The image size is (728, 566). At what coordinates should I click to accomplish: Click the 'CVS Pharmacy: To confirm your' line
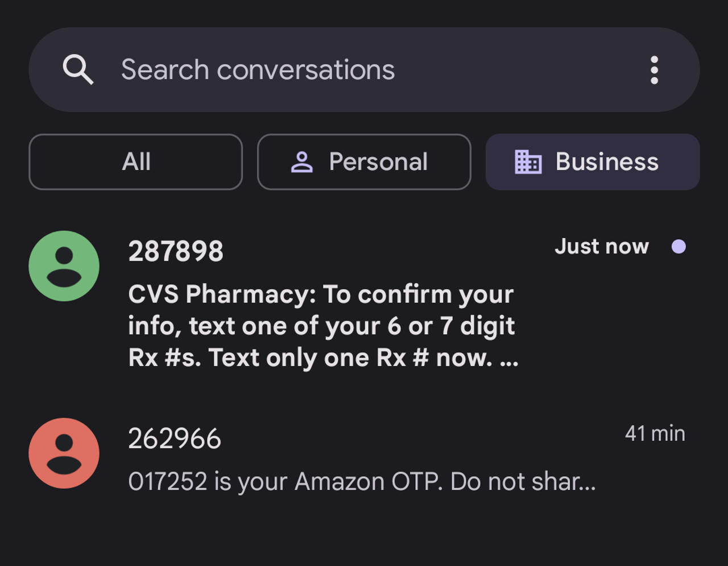(x=321, y=294)
